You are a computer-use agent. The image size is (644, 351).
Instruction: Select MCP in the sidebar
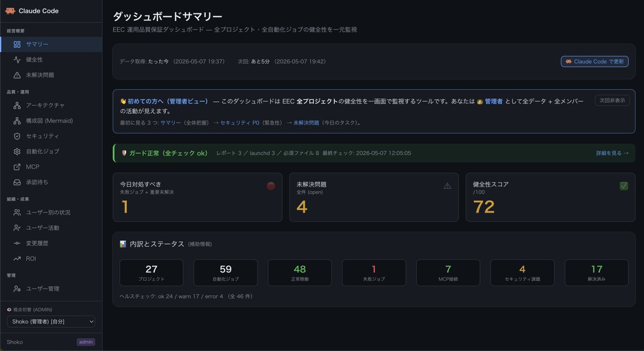pos(51,167)
